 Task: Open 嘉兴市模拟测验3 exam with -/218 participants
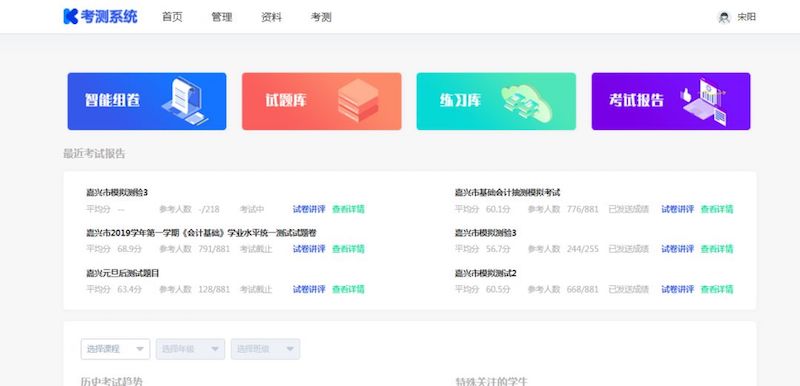(x=117, y=193)
